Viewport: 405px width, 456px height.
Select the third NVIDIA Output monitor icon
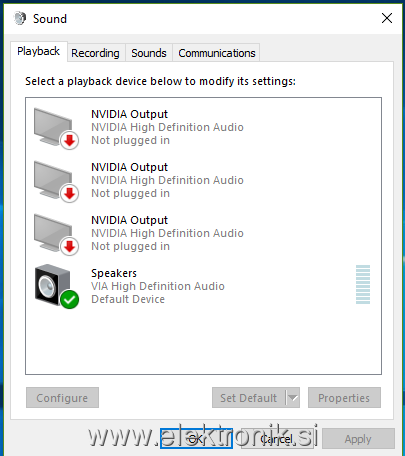coord(56,234)
